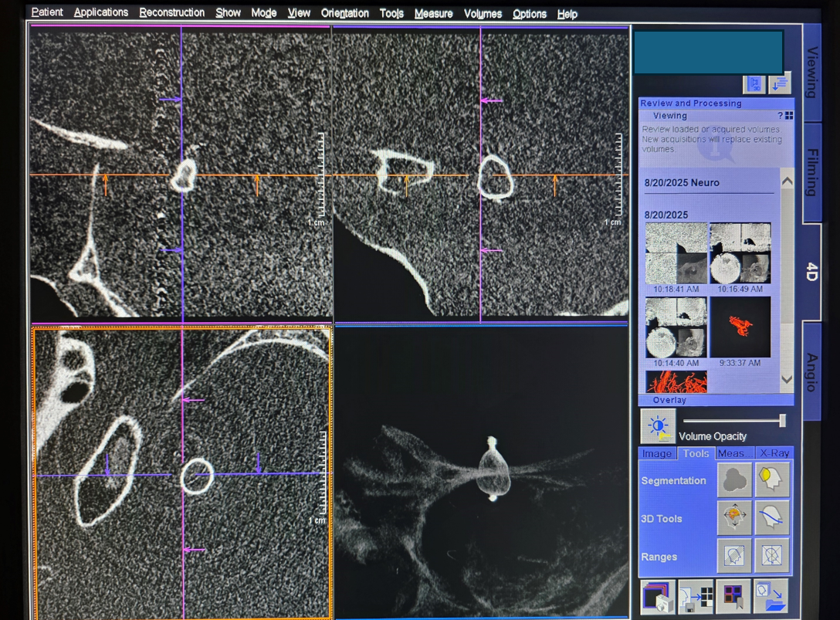Open the Reconstruction menu
Image resolution: width=840 pixels, height=620 pixels.
point(171,13)
